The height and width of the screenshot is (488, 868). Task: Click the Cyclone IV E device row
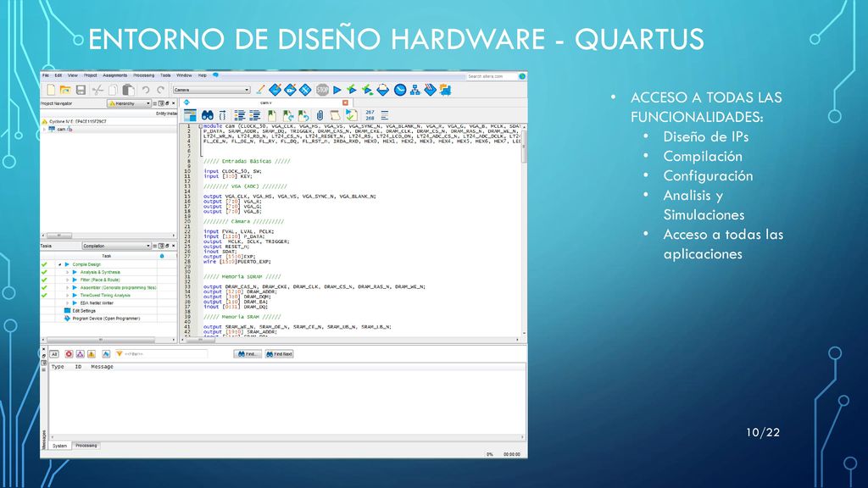pos(108,121)
